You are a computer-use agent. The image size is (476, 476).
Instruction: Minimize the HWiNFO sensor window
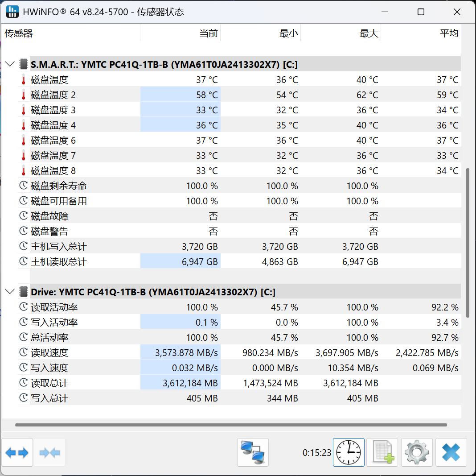385,12
